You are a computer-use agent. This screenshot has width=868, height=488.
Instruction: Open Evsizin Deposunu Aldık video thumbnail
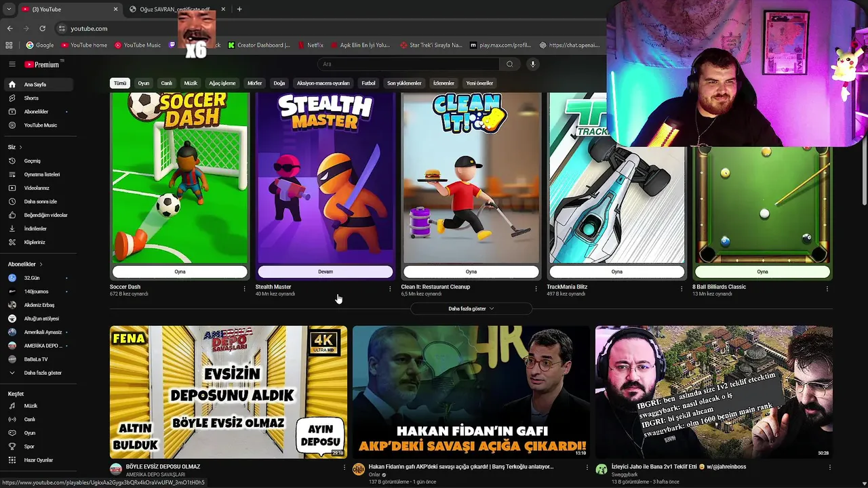click(x=229, y=392)
